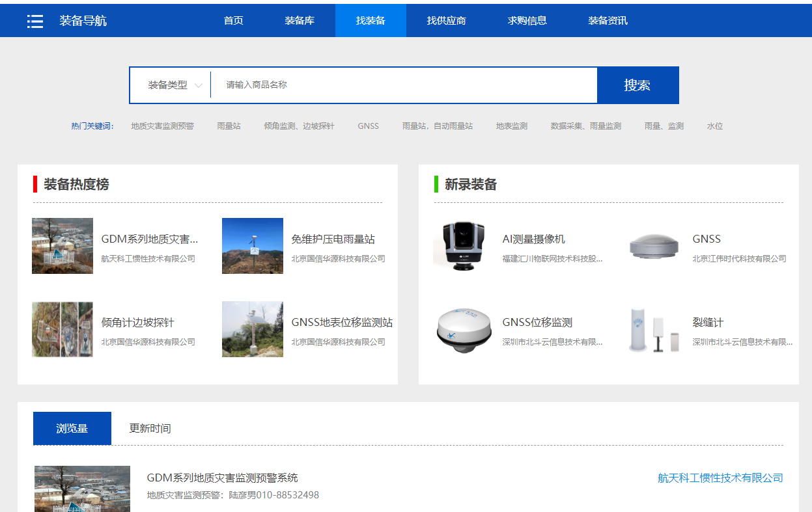Click the 地质灾害监测预警 hot keyword

pos(162,126)
